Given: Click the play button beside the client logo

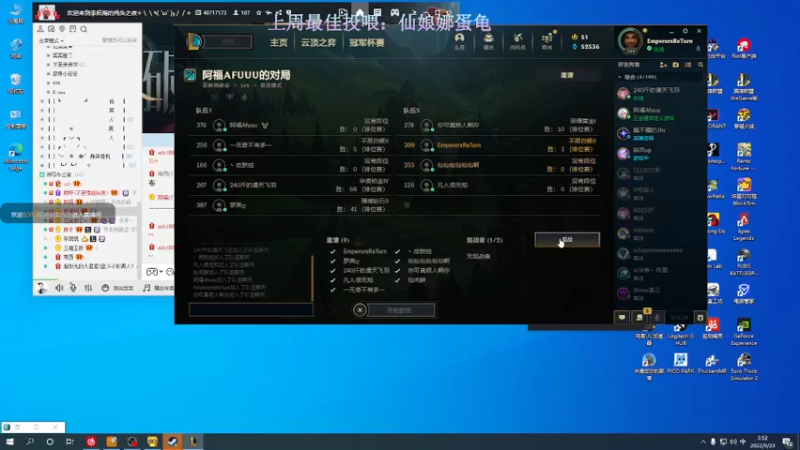Looking at the screenshot, I should 228,42.
